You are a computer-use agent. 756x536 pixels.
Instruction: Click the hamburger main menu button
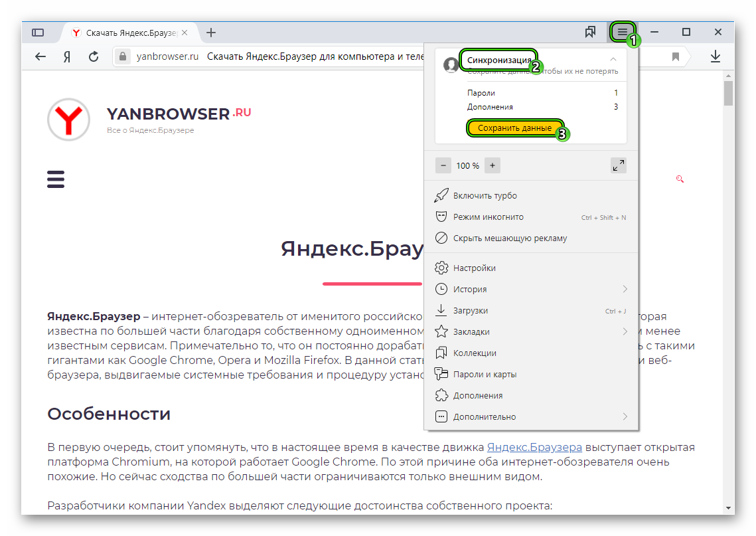point(623,33)
